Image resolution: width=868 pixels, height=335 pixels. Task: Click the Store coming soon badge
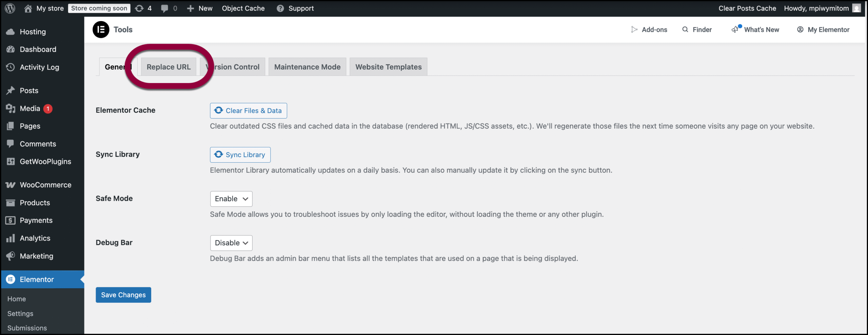point(99,8)
